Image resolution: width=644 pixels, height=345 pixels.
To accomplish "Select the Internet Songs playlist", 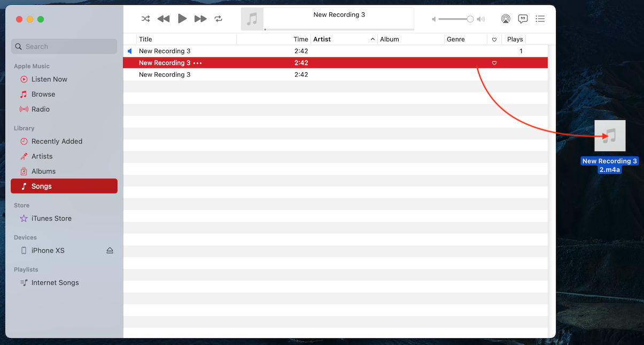I will 55,282.
